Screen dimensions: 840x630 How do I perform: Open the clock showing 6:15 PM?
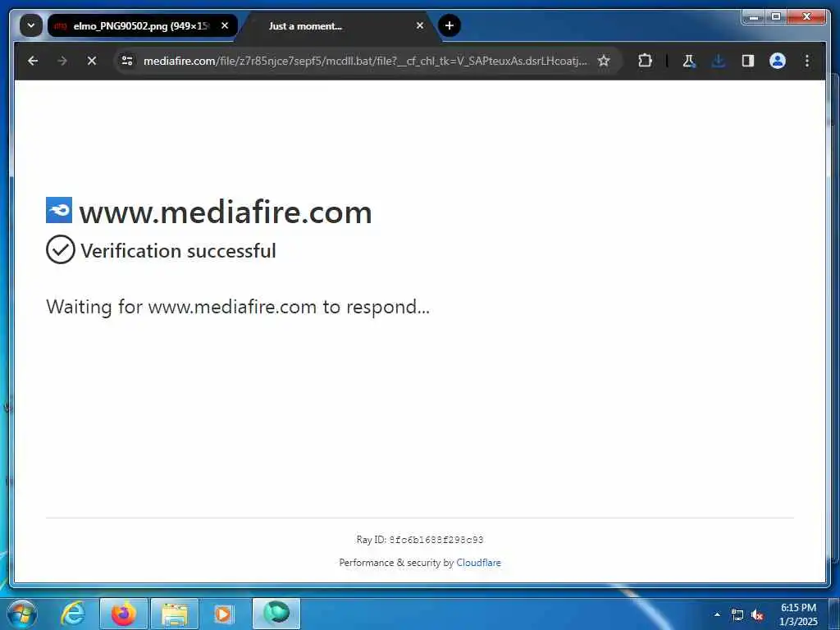pyautogui.click(x=798, y=614)
